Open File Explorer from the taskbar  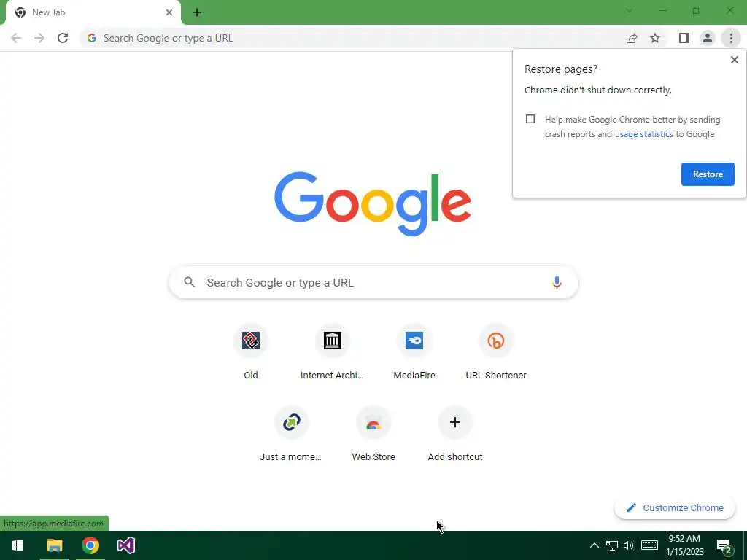[x=54, y=545]
